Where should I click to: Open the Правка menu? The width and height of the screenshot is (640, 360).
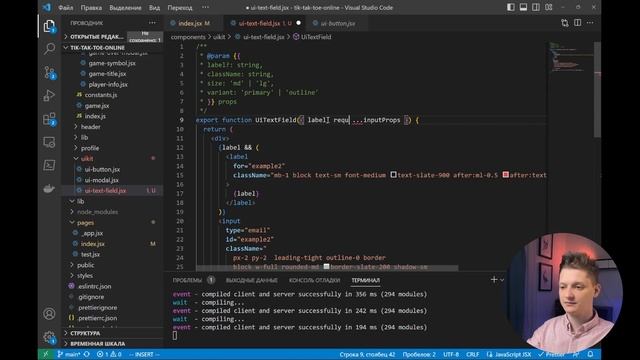(91, 8)
